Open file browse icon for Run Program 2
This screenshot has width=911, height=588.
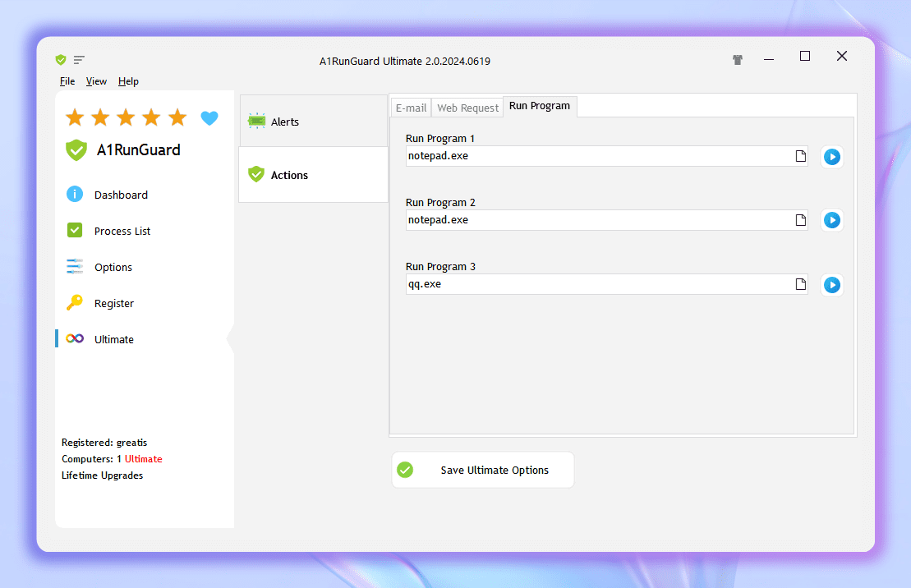[x=800, y=220]
